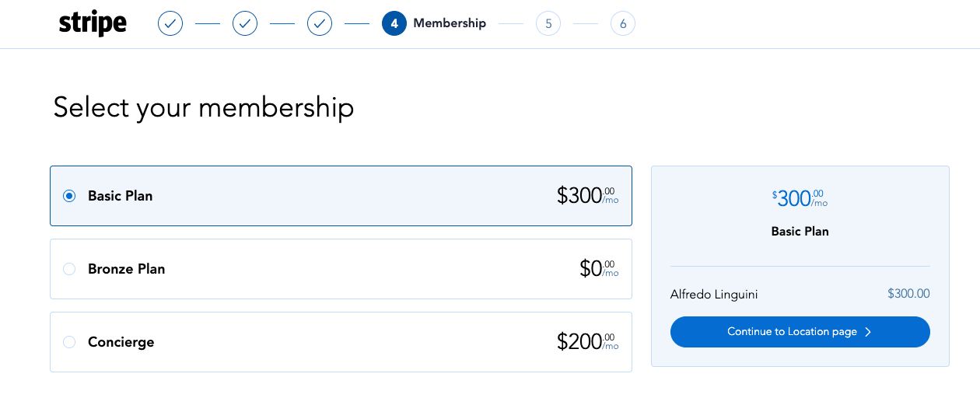The height and width of the screenshot is (412, 980).
Task: Return to third completed step checkmark
Action: point(320,23)
